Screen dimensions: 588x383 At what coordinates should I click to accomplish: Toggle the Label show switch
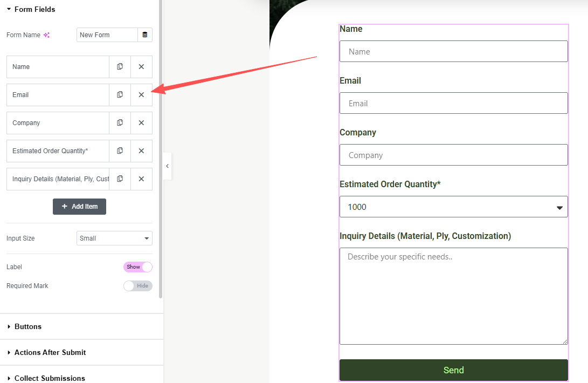coord(137,267)
